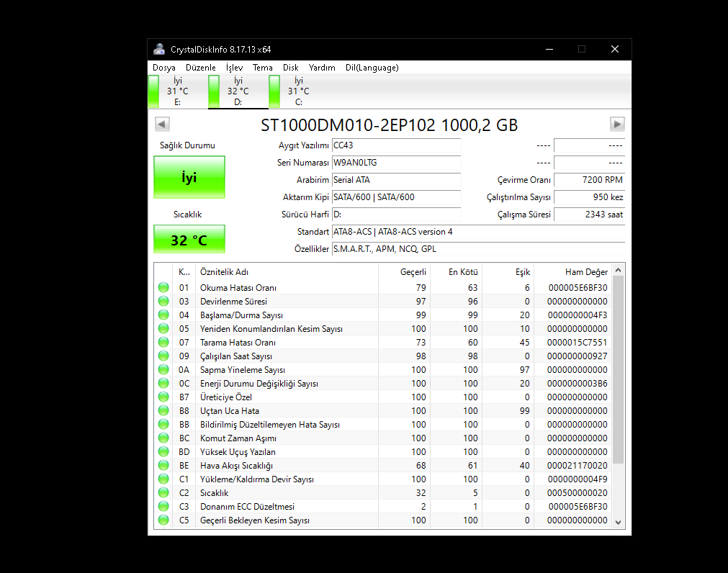Click the Eşik column header
Viewport: 728px width, 573px height.
point(508,272)
